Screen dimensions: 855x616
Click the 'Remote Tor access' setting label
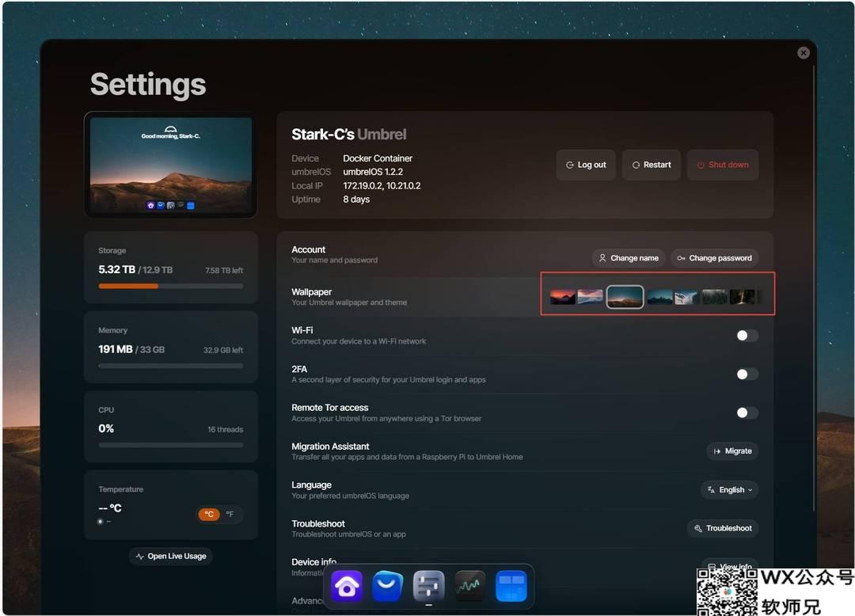(330, 408)
